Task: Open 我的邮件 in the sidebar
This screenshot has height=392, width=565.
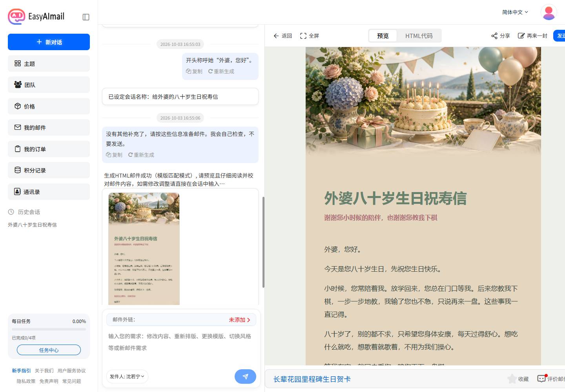Action: pos(49,127)
